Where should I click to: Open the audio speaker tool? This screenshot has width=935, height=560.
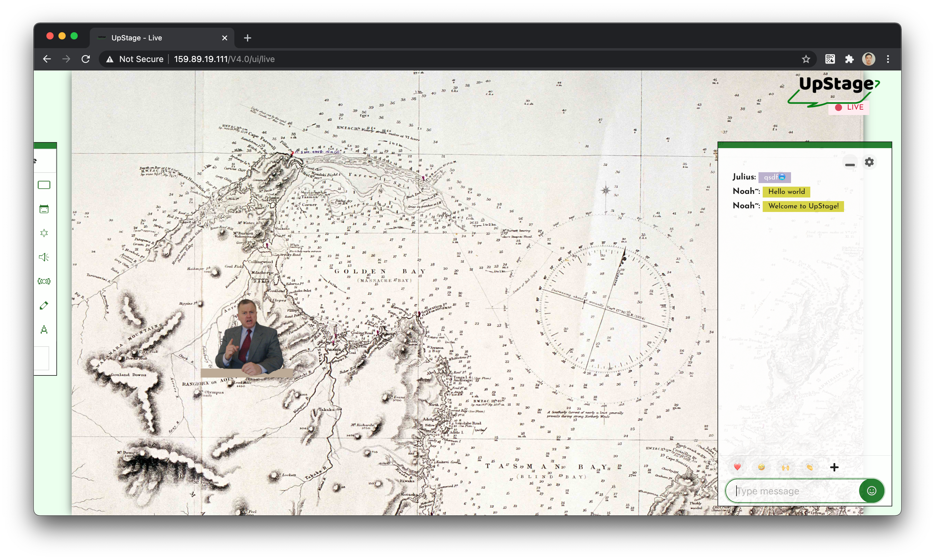click(x=44, y=257)
